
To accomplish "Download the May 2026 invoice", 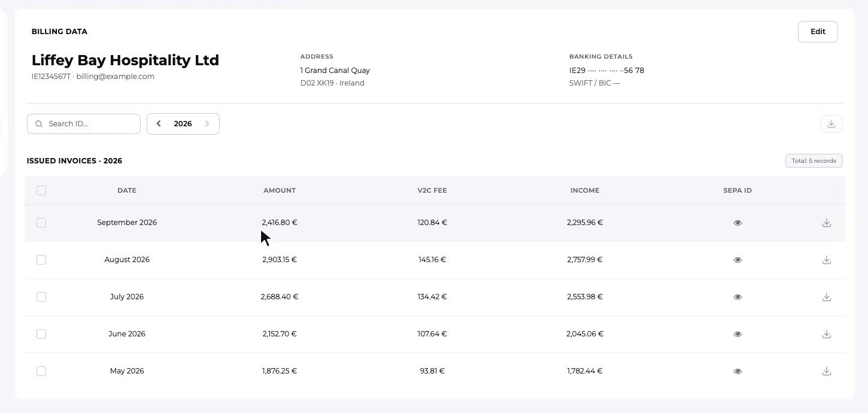I will click(827, 371).
